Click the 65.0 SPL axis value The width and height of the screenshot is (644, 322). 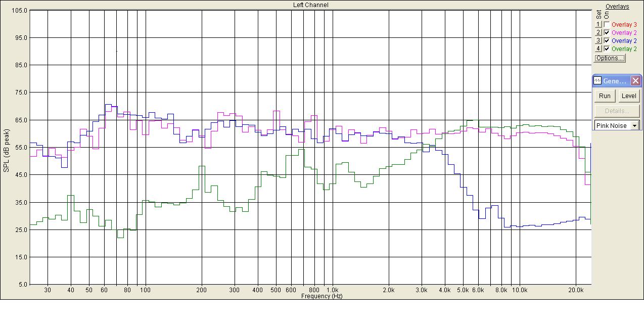pos(21,120)
